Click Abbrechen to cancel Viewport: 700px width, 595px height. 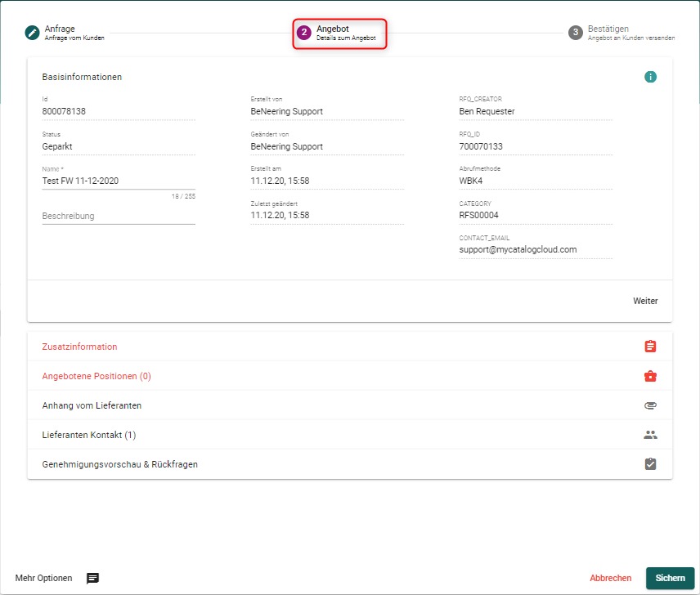[x=611, y=578]
